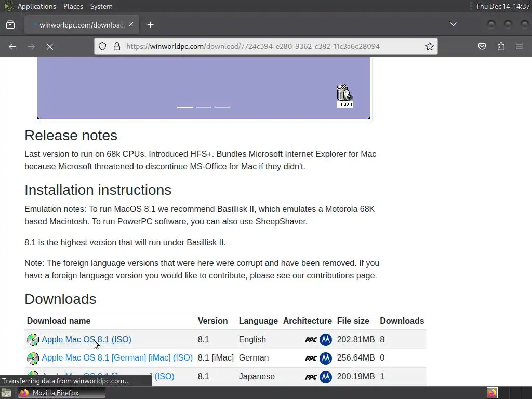Click the disc icon beside Apple Mac OS 8.1 (ISO)
This screenshot has height=399, width=532.
pos(33,340)
